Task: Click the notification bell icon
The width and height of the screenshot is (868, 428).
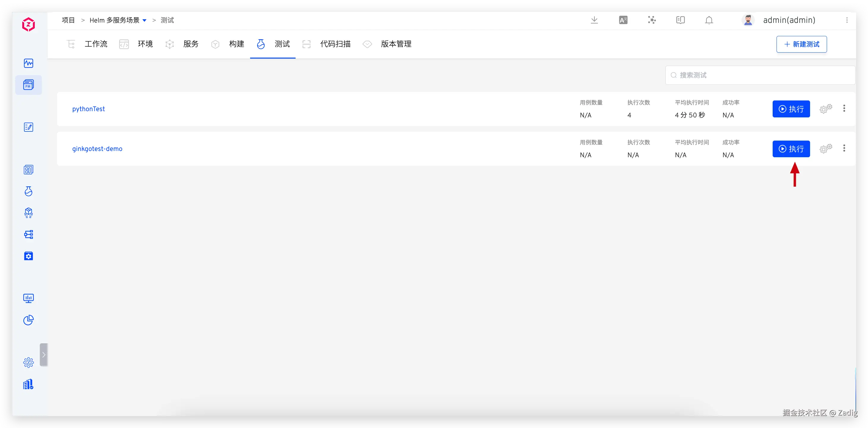Action: click(709, 20)
